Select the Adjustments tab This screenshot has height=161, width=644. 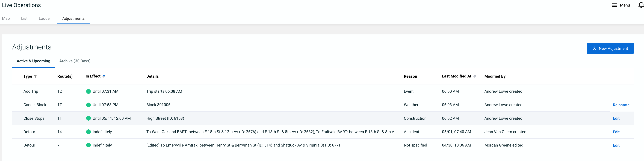pos(73,19)
